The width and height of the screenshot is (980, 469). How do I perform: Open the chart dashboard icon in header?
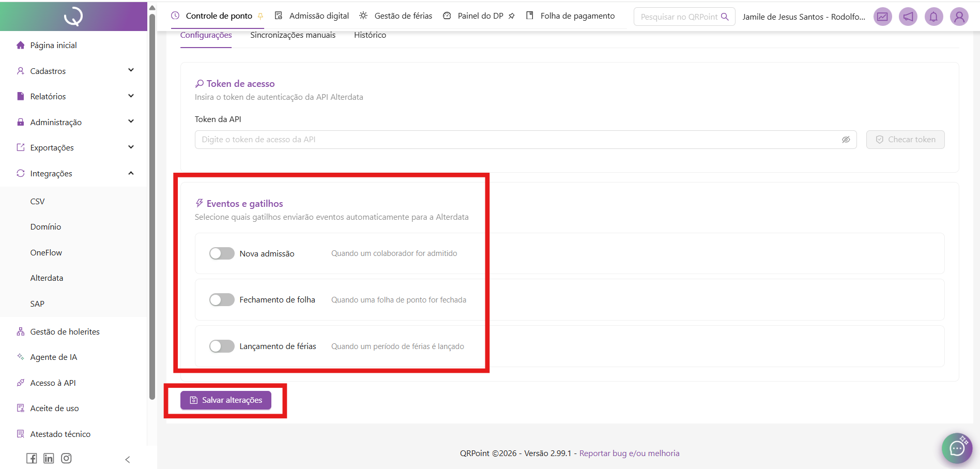[882, 17]
